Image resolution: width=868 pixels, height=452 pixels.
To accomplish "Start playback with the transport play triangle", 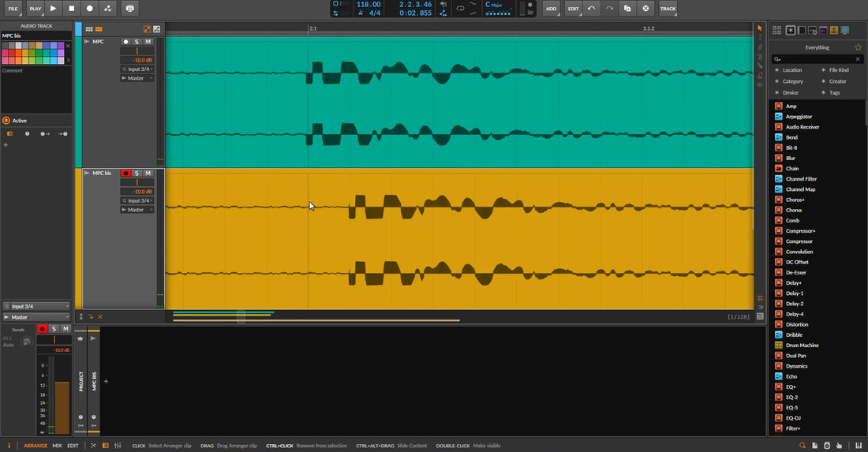I will (53, 9).
